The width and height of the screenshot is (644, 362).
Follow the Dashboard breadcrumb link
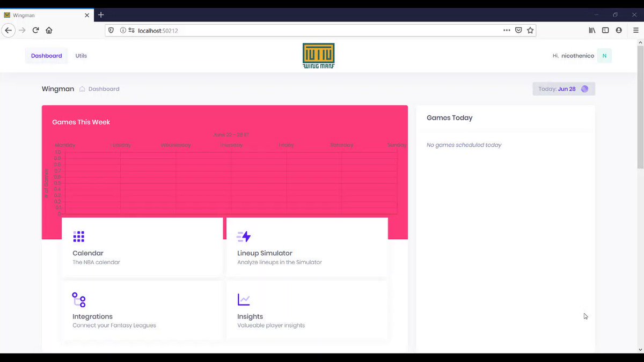tap(104, 89)
